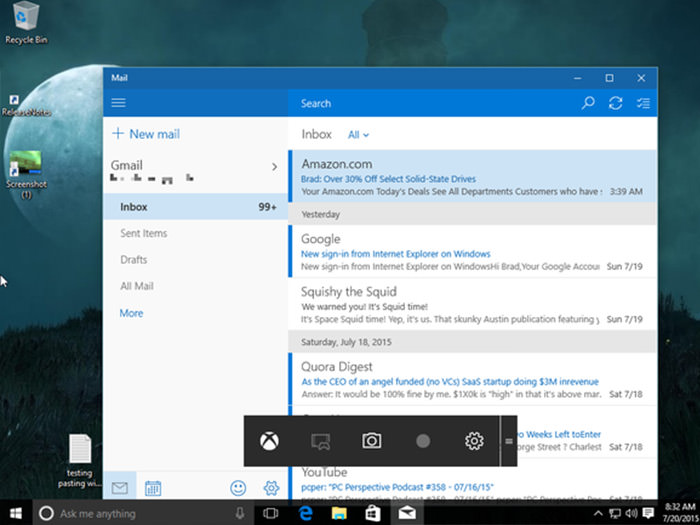Viewport: 700px width, 525px height.
Task: Compose with New mail button
Action: click(x=146, y=134)
